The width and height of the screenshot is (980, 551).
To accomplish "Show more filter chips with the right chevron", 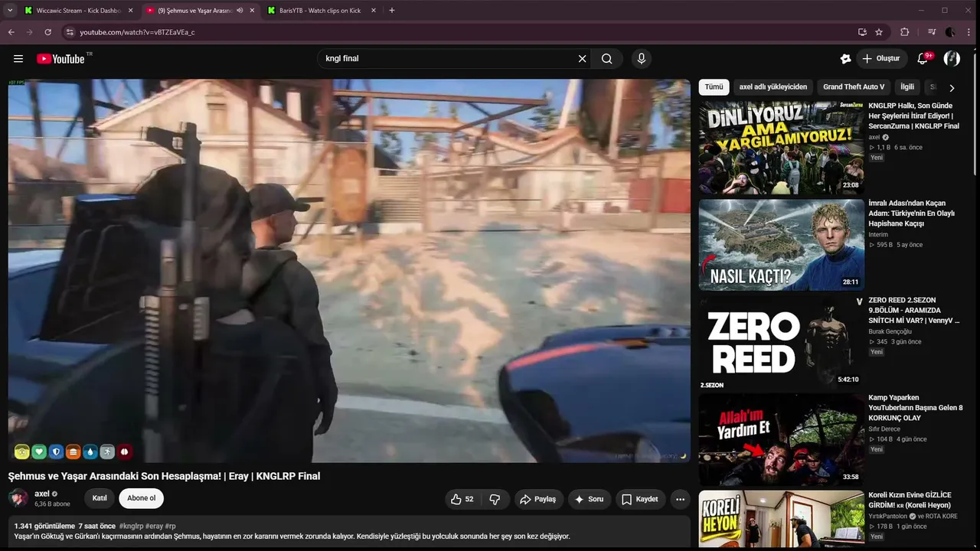I will click(x=952, y=88).
